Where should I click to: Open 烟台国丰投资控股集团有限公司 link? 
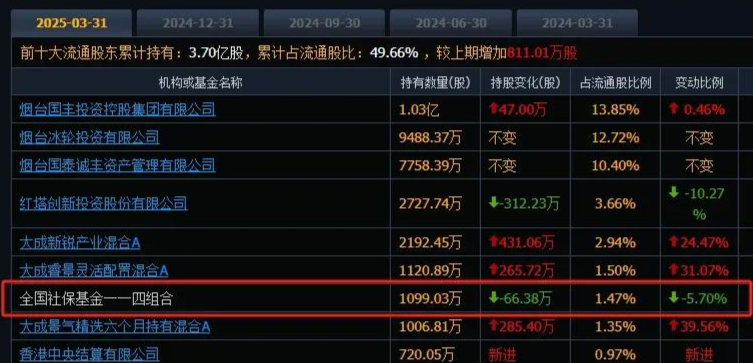[118, 109]
